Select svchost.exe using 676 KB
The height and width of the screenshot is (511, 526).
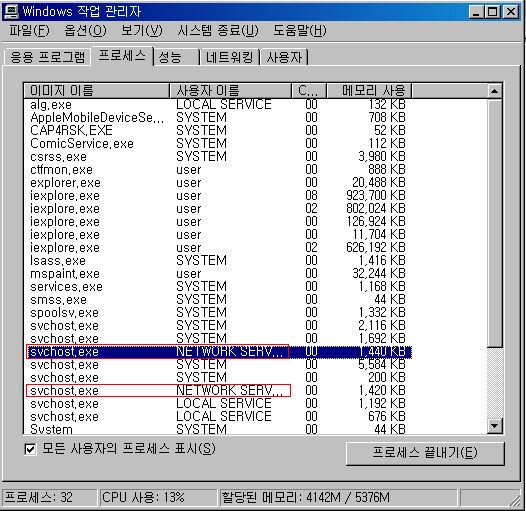pyautogui.click(x=218, y=417)
